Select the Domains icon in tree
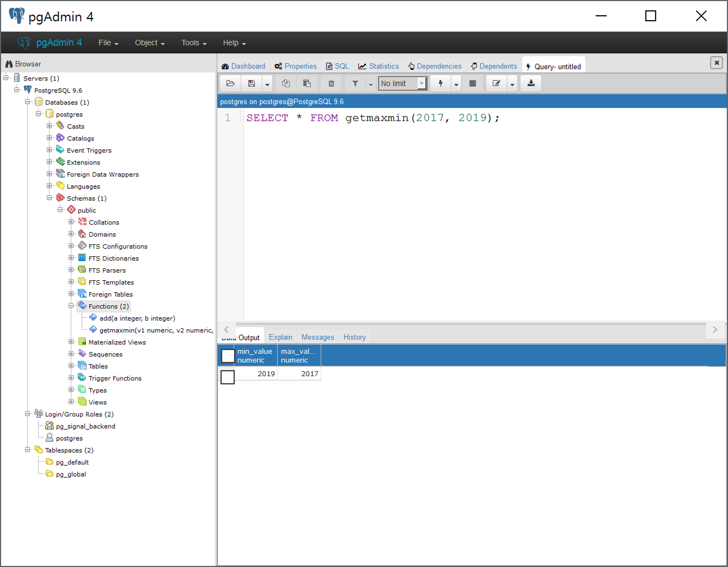This screenshot has width=728, height=567. (82, 233)
